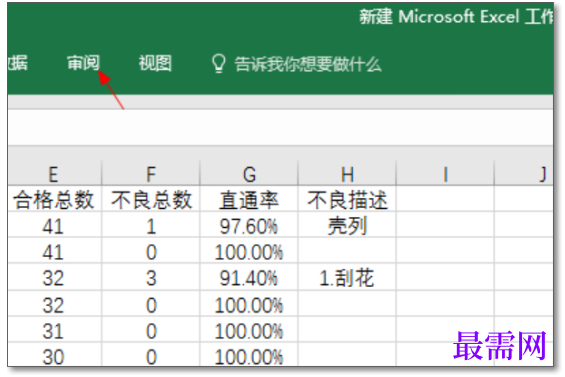This screenshot has height=377, width=565.
Task: Select column F header
Action: [151, 173]
